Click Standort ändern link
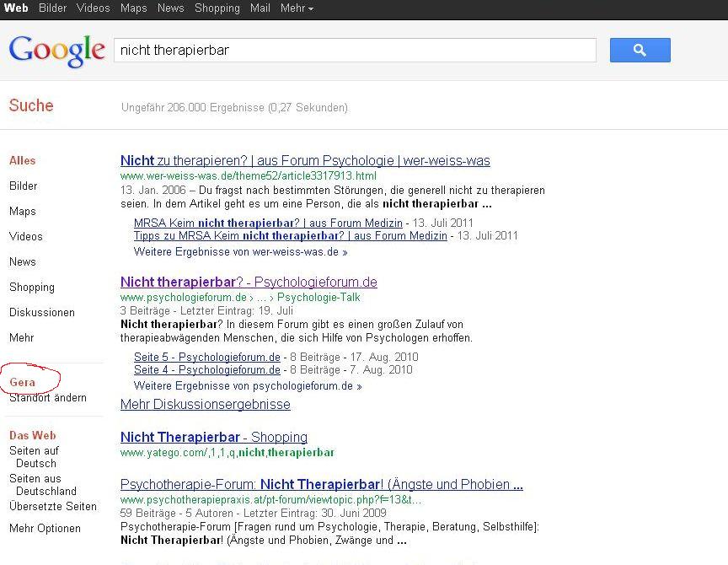This screenshot has width=728, height=565. click(48, 397)
